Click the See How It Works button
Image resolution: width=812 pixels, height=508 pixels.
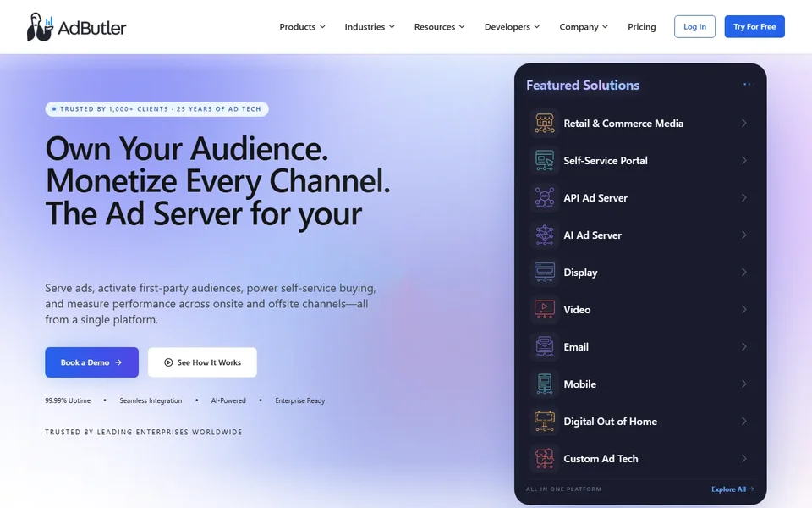click(202, 362)
